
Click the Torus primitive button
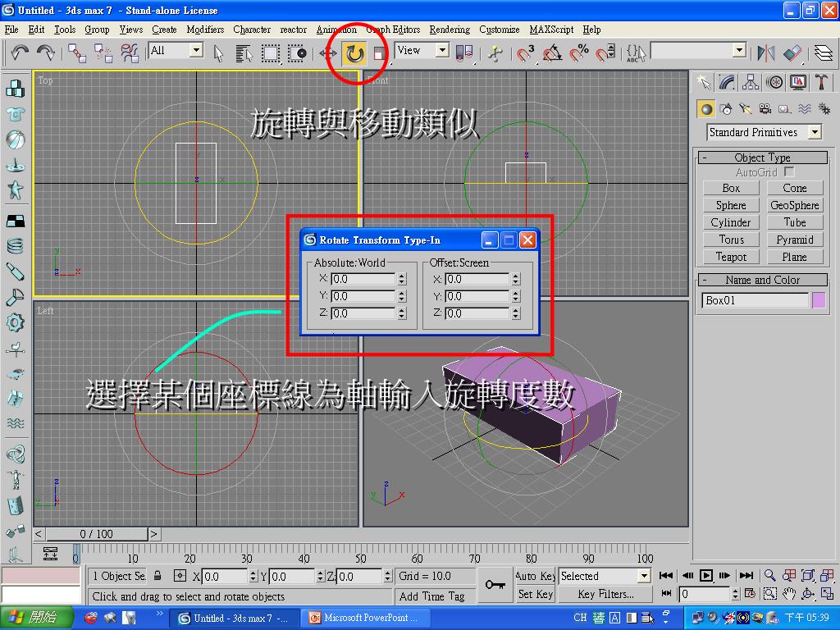(x=731, y=240)
